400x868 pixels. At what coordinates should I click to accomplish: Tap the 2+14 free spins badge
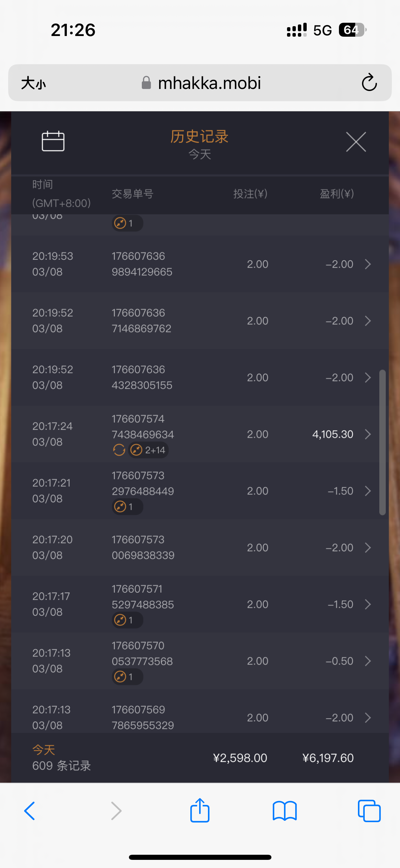tap(149, 450)
